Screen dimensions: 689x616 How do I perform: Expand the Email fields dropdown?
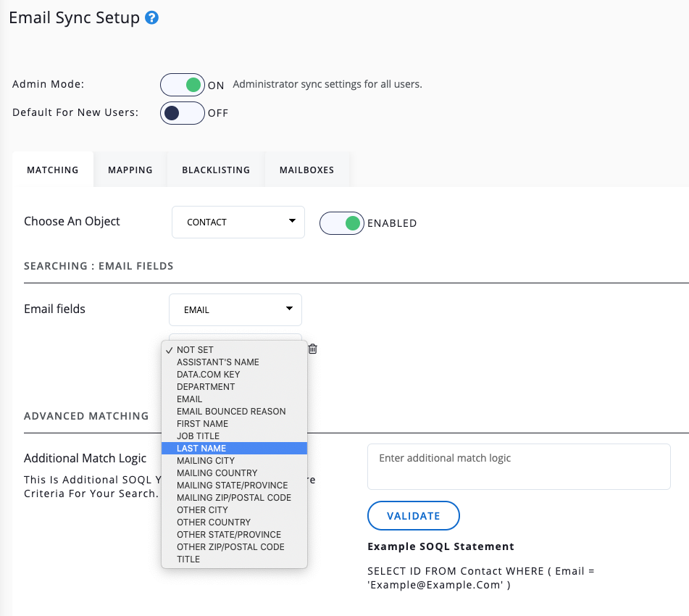pyautogui.click(x=235, y=309)
